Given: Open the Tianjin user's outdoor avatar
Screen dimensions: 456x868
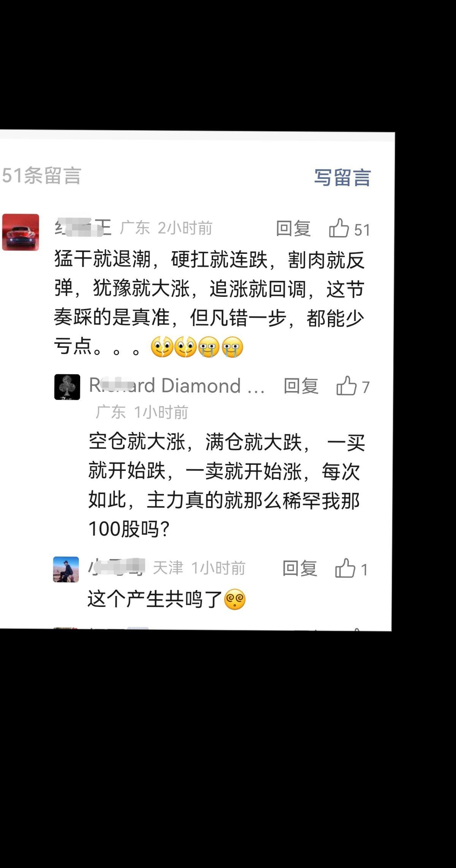Looking at the screenshot, I should point(66,569).
